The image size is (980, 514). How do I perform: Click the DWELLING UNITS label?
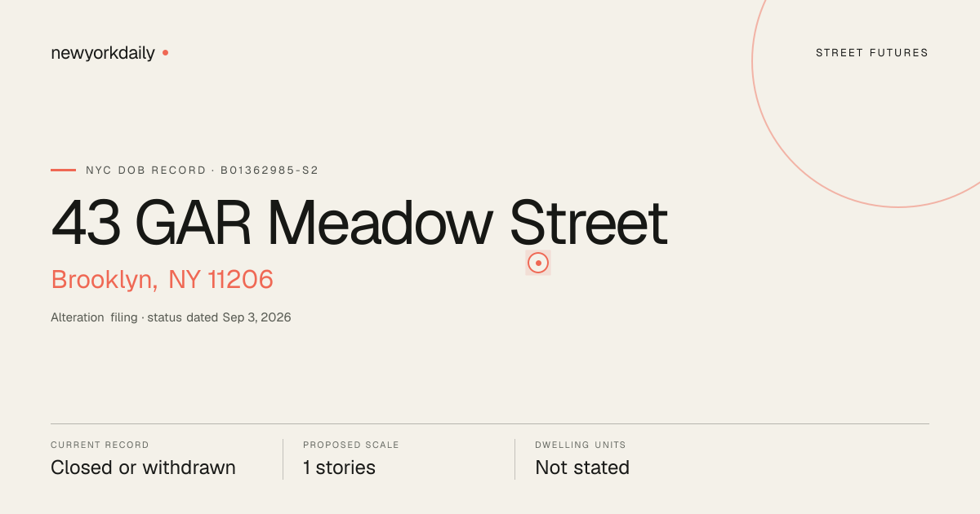tap(581, 445)
